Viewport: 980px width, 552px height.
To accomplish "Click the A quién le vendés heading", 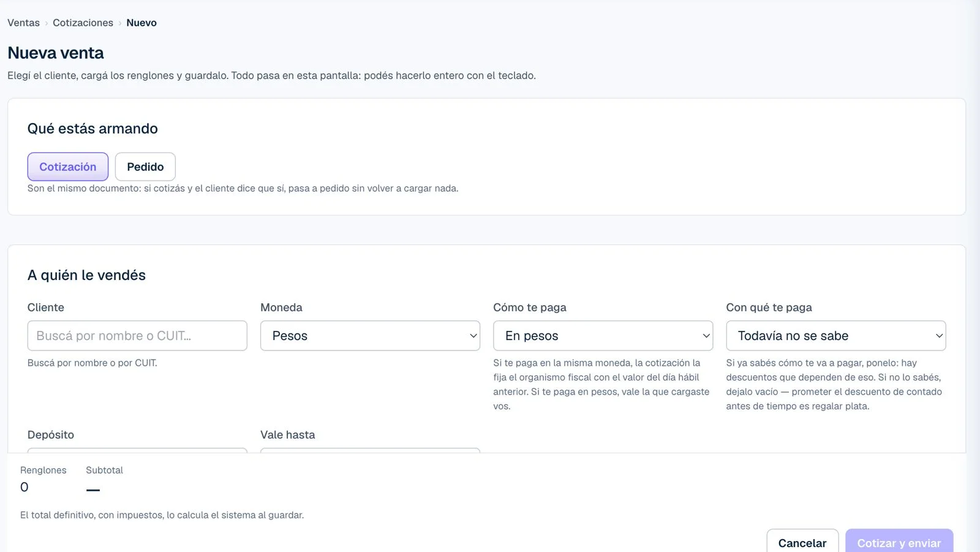I will [x=86, y=275].
